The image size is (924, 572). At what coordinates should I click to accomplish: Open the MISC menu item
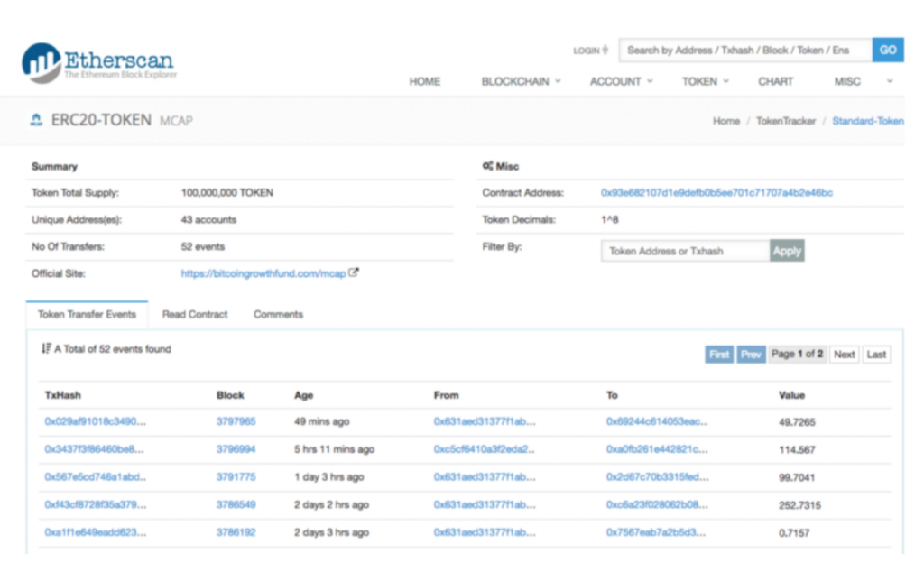[x=847, y=81]
